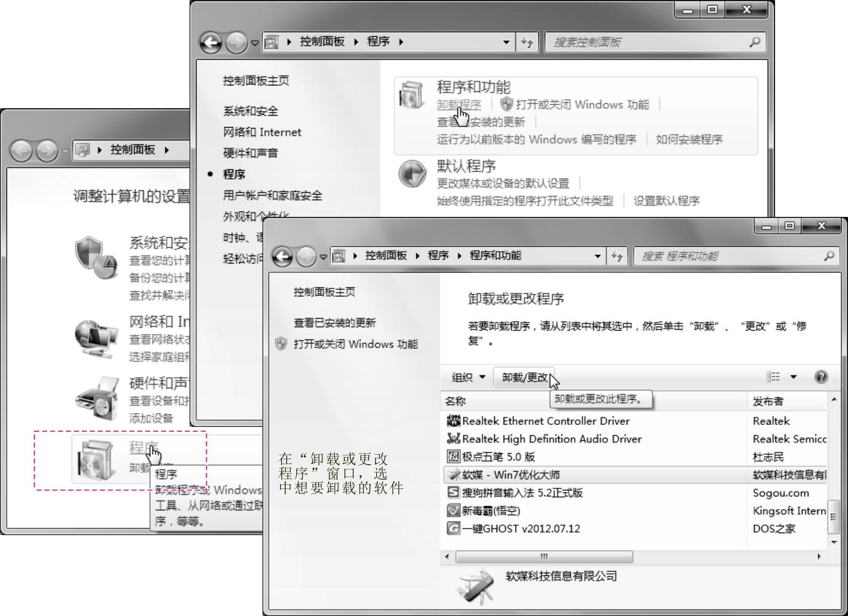Screen dimensions: 848x616
Task: Open recent pages dropdown in Programs window
Action: [x=255, y=43]
